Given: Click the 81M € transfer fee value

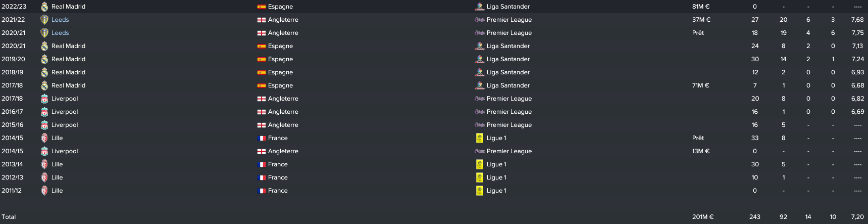Looking at the screenshot, I should click(x=701, y=7).
